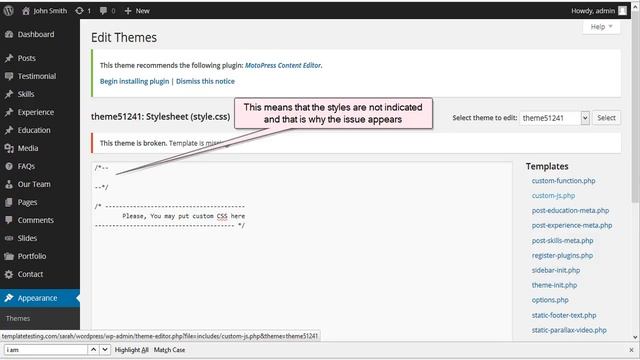Screen dimensions: 640x360
Task: Click Begin installing plugin link
Action: [134, 81]
